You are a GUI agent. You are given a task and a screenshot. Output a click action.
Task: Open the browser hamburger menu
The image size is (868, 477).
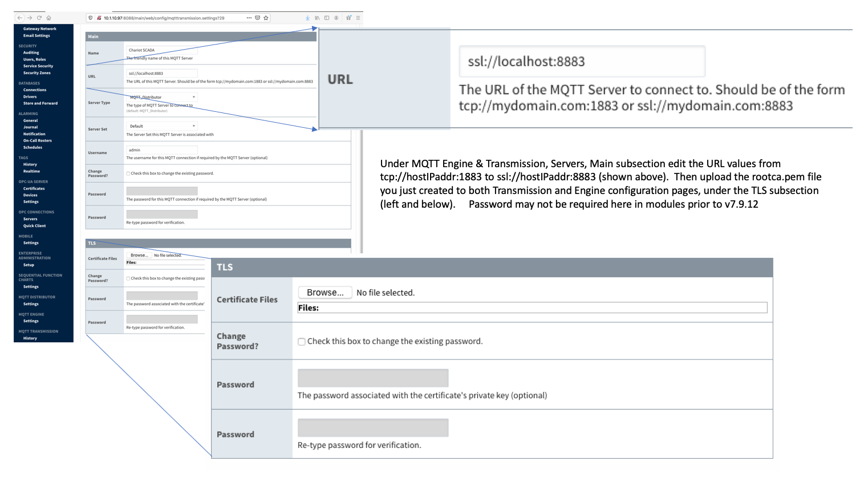(x=358, y=18)
